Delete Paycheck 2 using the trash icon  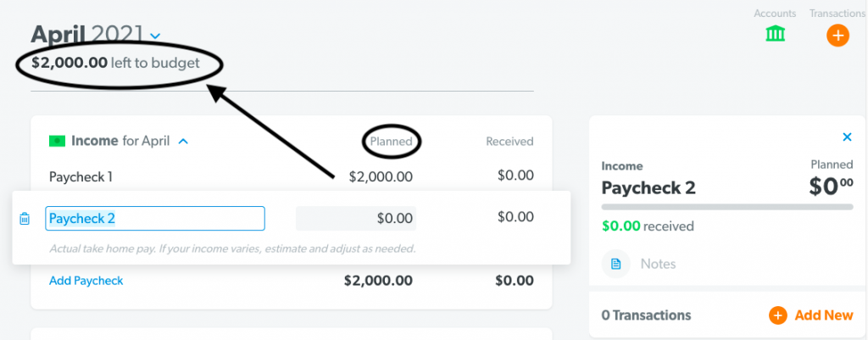coord(25,219)
